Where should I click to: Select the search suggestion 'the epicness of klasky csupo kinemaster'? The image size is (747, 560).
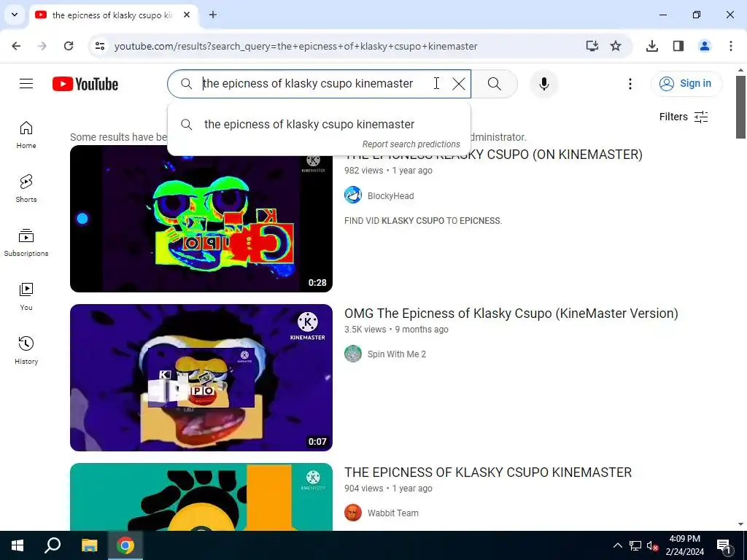pyautogui.click(x=320, y=124)
